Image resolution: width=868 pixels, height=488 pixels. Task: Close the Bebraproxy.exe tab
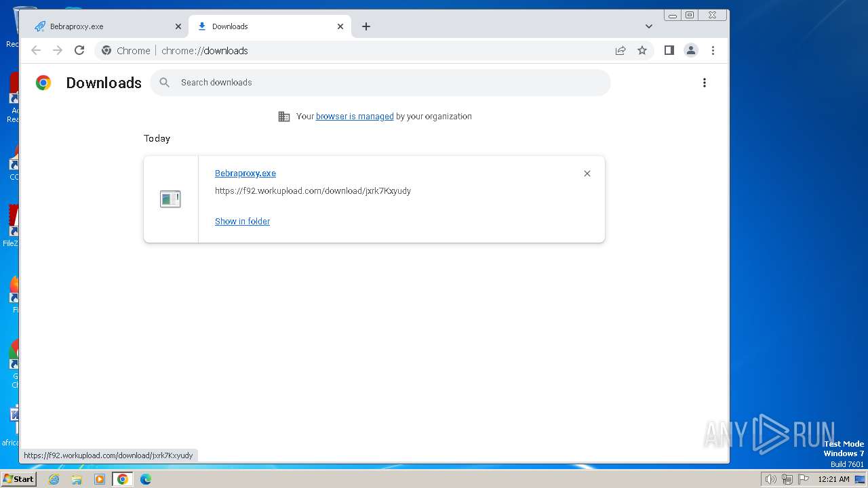pyautogui.click(x=178, y=26)
